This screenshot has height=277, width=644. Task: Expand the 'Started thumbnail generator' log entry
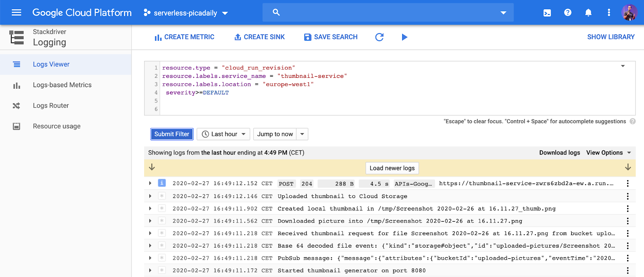tap(150, 271)
